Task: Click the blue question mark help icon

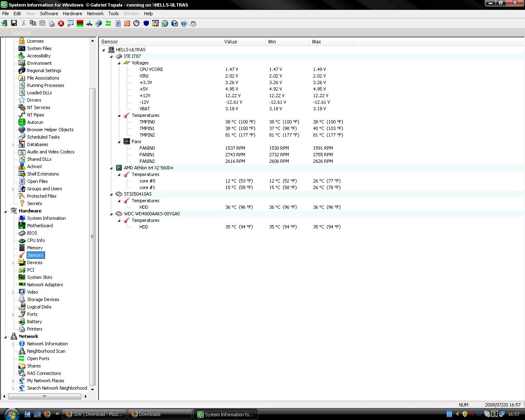Action: (x=184, y=23)
